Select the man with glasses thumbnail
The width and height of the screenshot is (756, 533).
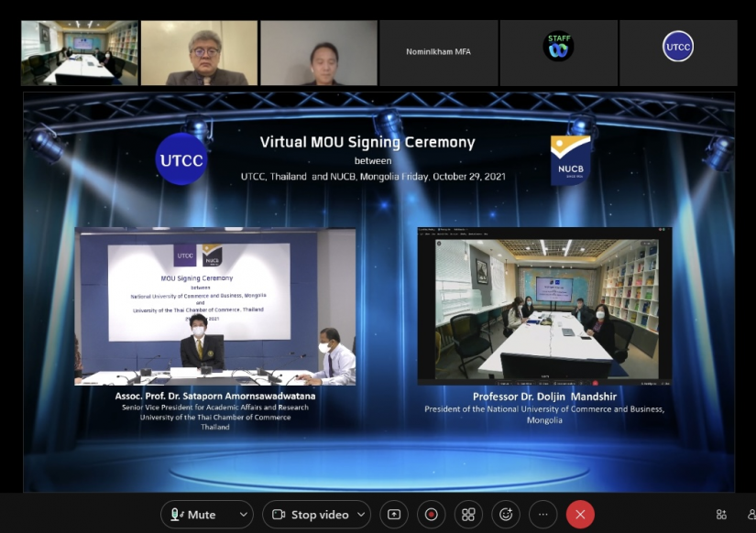coord(199,53)
